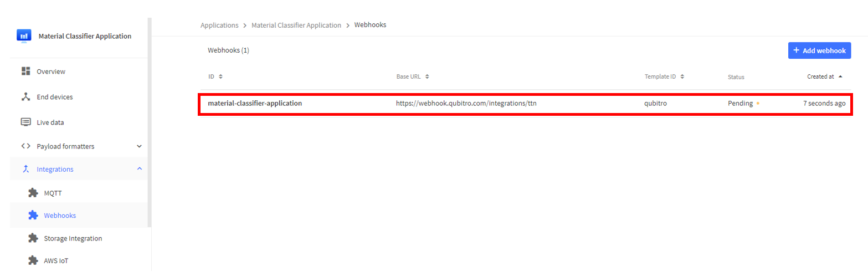This screenshot has width=868, height=277.
Task: Open Material Classifier Application breadcrumb
Action: point(296,25)
